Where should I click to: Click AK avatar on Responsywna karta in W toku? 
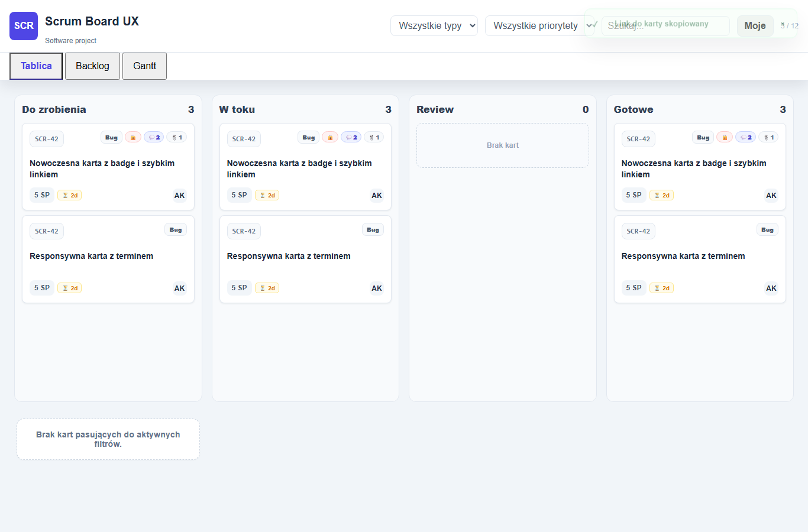click(x=377, y=288)
